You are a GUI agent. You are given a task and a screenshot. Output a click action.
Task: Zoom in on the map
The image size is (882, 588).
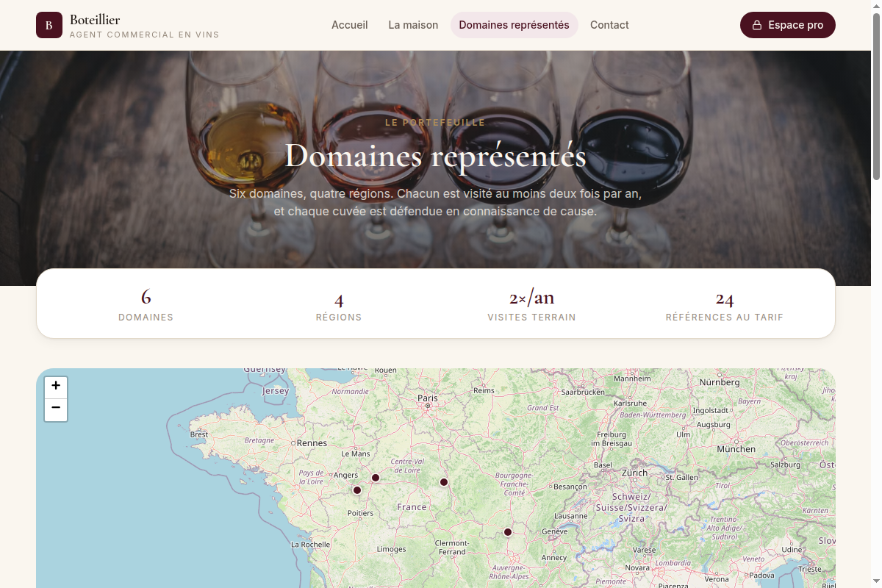[x=56, y=387]
